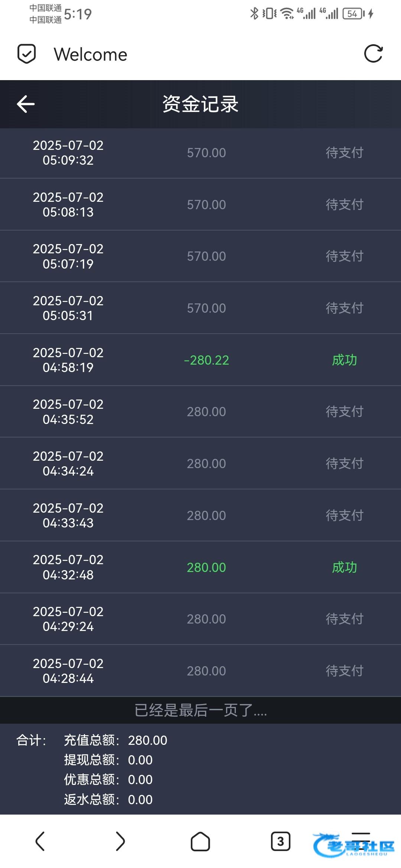Go forward using browser's right chevron
This screenshot has width=401, height=868.
120,841
